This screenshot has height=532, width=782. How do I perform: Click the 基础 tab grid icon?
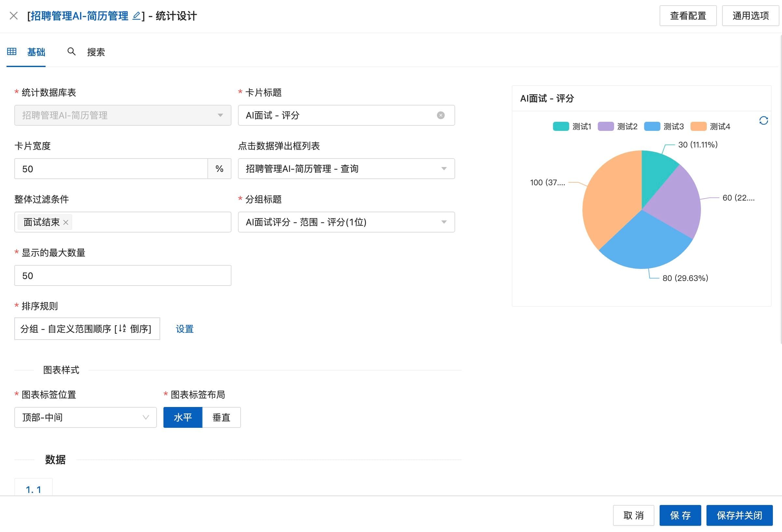pos(12,51)
